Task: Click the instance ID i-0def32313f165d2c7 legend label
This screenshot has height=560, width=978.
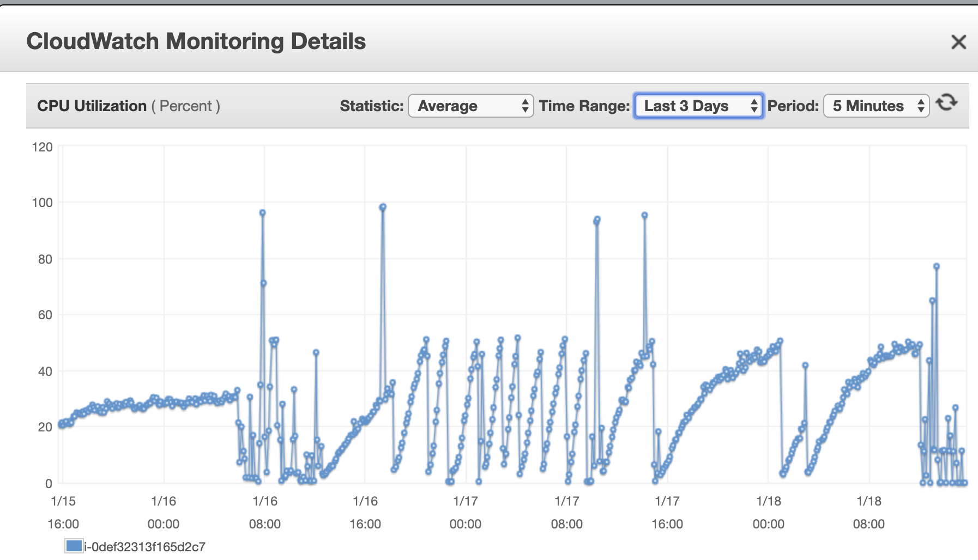Action: (145, 547)
